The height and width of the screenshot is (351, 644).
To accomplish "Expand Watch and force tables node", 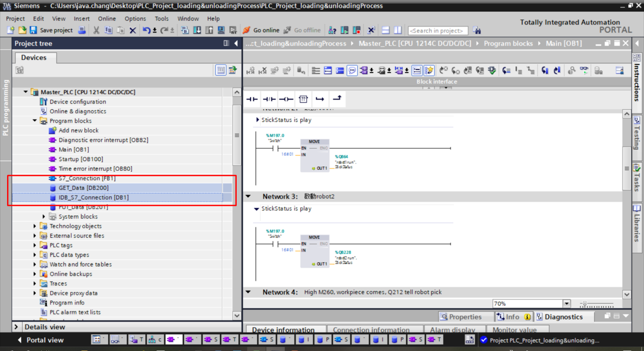I will tap(35, 264).
